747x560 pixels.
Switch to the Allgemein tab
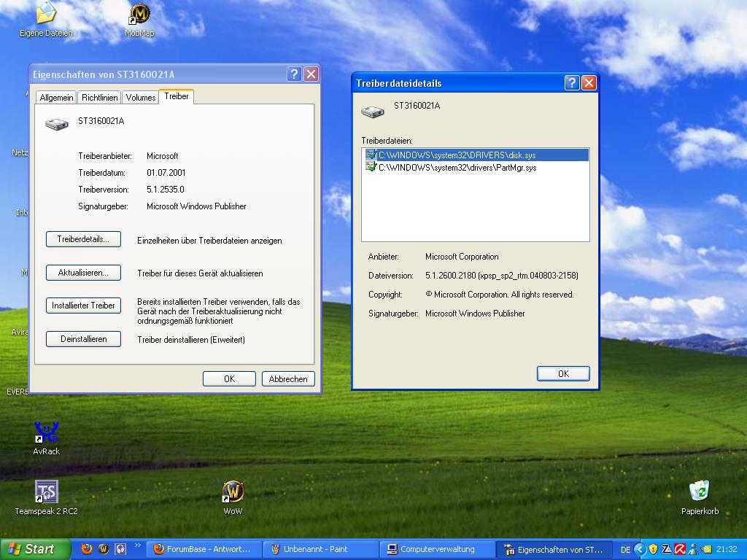(x=56, y=98)
